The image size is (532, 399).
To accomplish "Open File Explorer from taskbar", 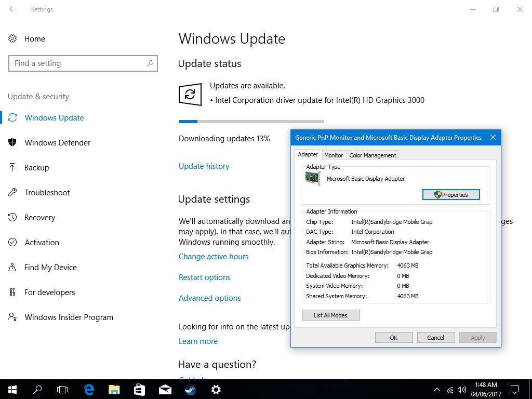I will click(x=114, y=390).
